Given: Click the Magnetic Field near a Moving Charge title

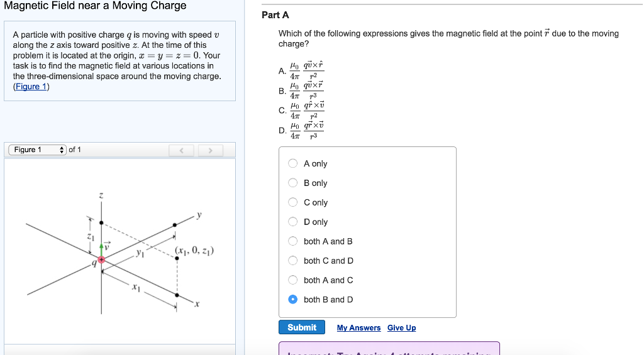Looking at the screenshot, I should click(95, 6).
